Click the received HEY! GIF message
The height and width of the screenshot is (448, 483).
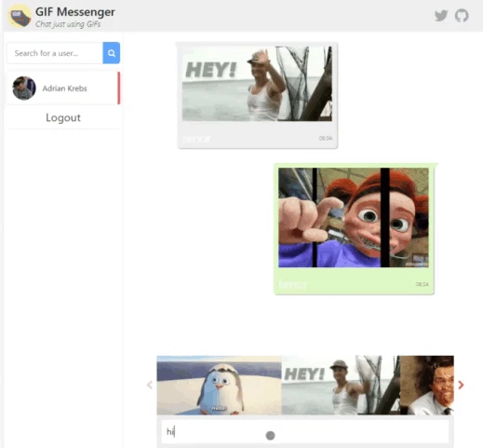coord(257,84)
